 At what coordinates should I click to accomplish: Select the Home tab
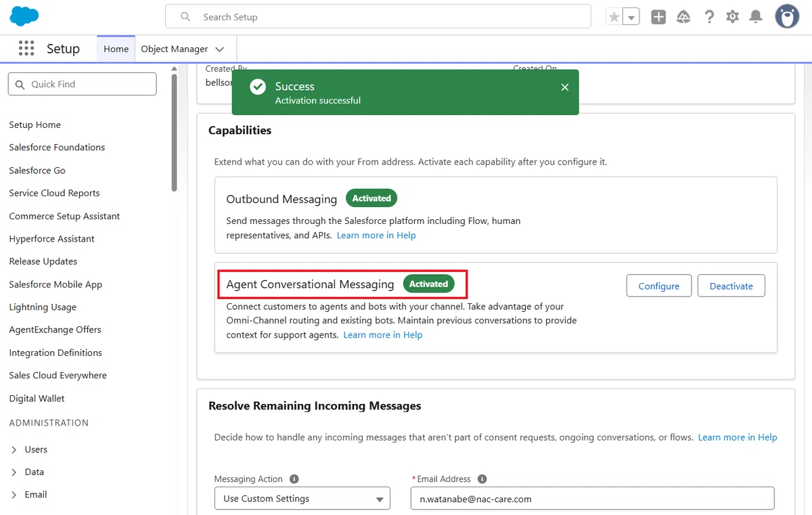116,49
